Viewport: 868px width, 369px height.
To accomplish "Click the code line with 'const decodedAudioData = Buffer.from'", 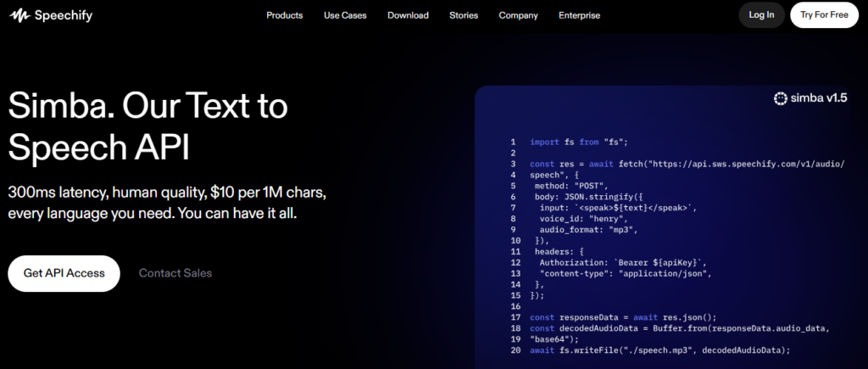I will tap(681, 328).
